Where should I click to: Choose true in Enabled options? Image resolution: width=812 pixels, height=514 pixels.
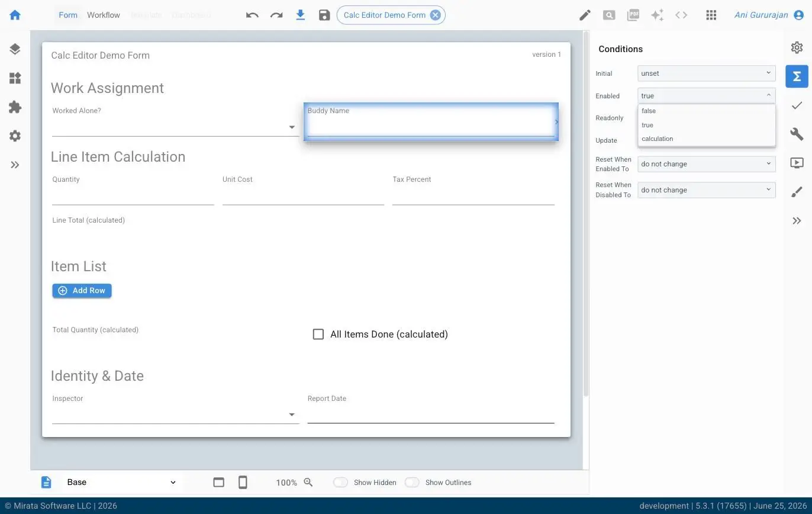(707, 125)
